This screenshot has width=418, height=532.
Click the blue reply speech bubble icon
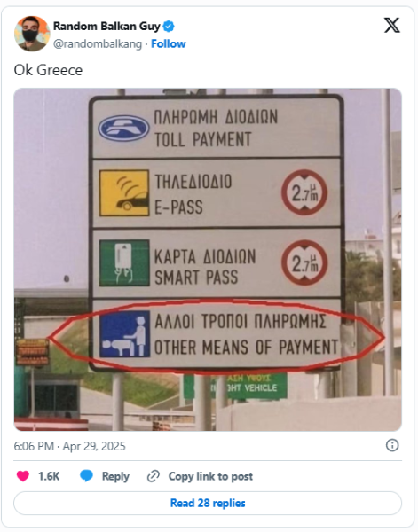[x=86, y=476]
